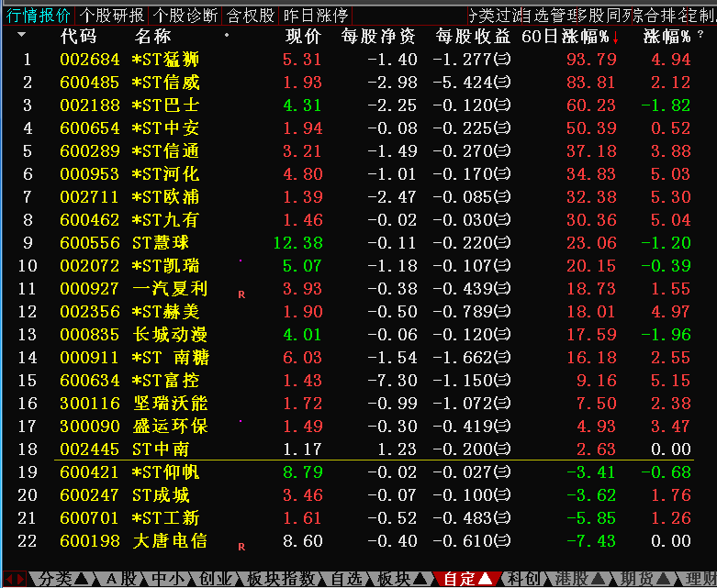Sort by the 60日涨幅% column header
Screen dimensions: 717x588
click(x=566, y=36)
